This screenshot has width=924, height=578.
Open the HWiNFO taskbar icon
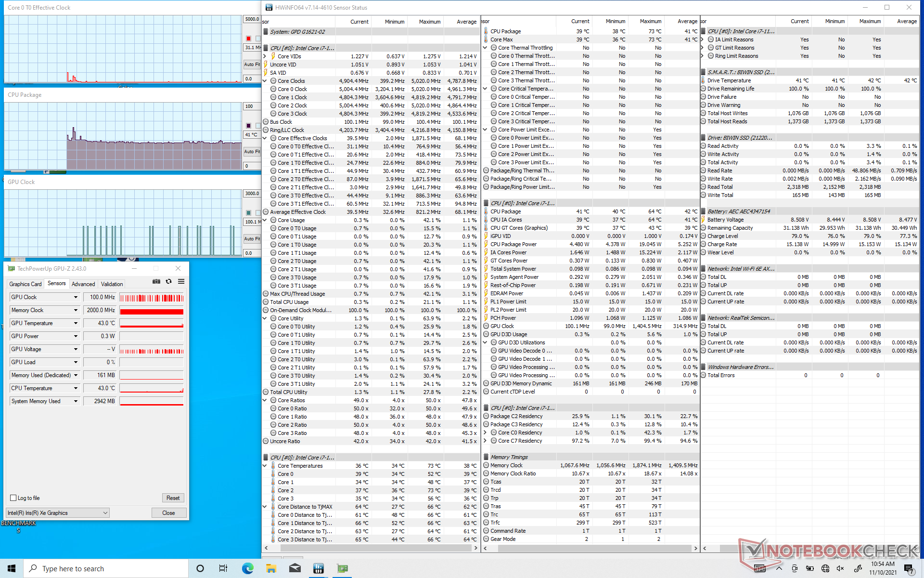pos(318,568)
